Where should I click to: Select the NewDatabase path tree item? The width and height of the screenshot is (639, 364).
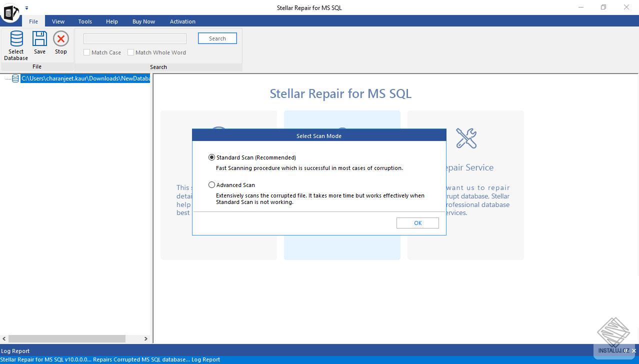(x=85, y=78)
